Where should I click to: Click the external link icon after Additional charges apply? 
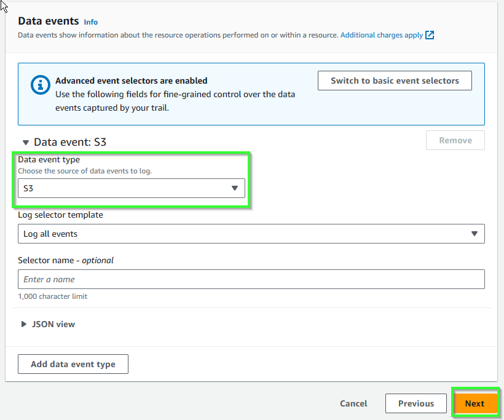[430, 35]
